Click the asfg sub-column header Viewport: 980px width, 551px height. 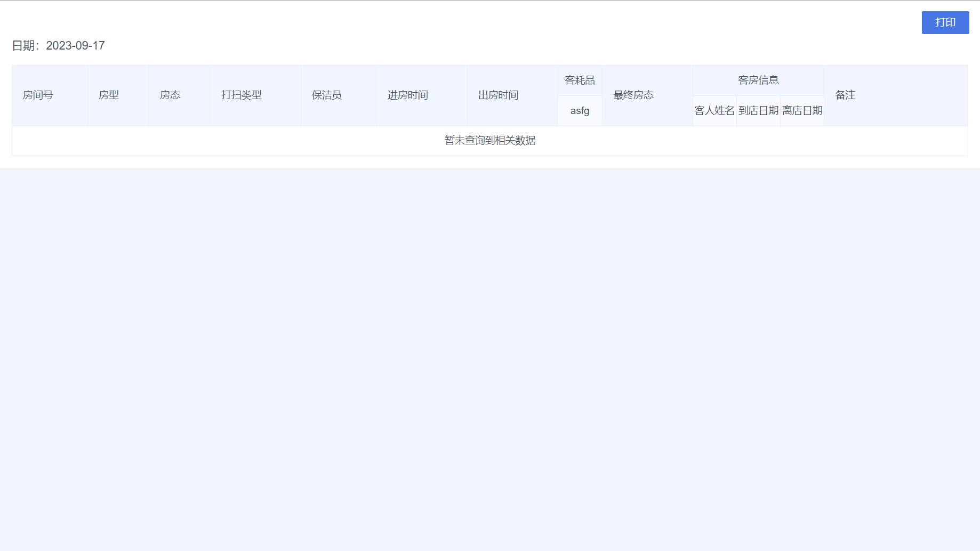tap(580, 111)
